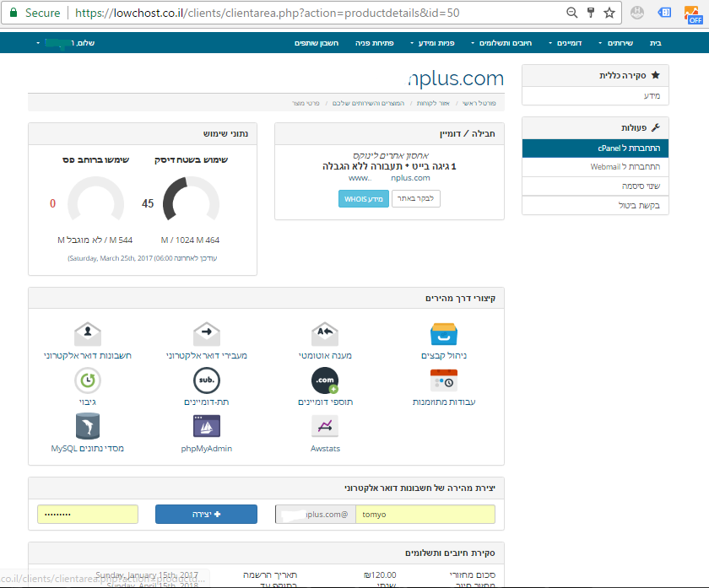This screenshot has width=709, height=588.
Task: Click the Cron jobs (עבודות מתוזמנות) calendar icon
Action: tap(443, 380)
